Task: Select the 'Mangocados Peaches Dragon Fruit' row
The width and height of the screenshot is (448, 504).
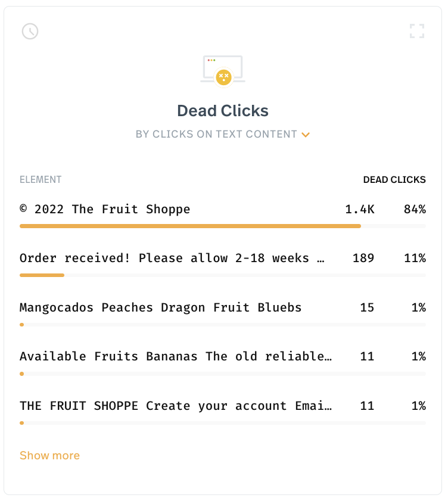Action: [x=223, y=313]
